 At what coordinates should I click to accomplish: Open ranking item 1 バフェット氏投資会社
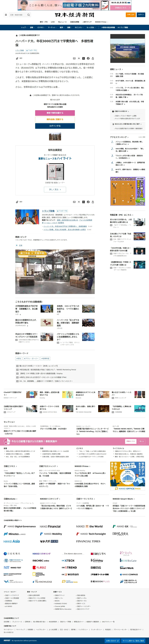tap(129, 143)
